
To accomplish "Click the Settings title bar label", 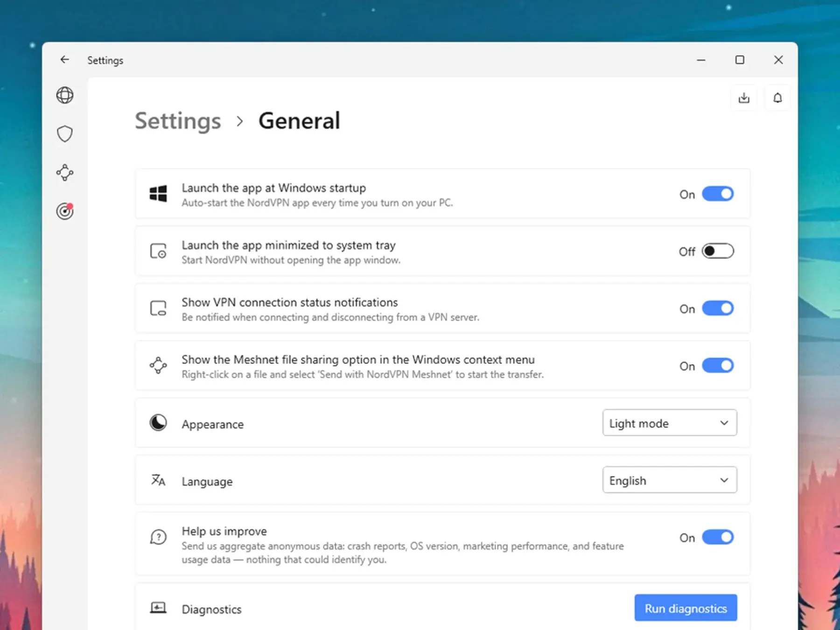I will point(105,60).
